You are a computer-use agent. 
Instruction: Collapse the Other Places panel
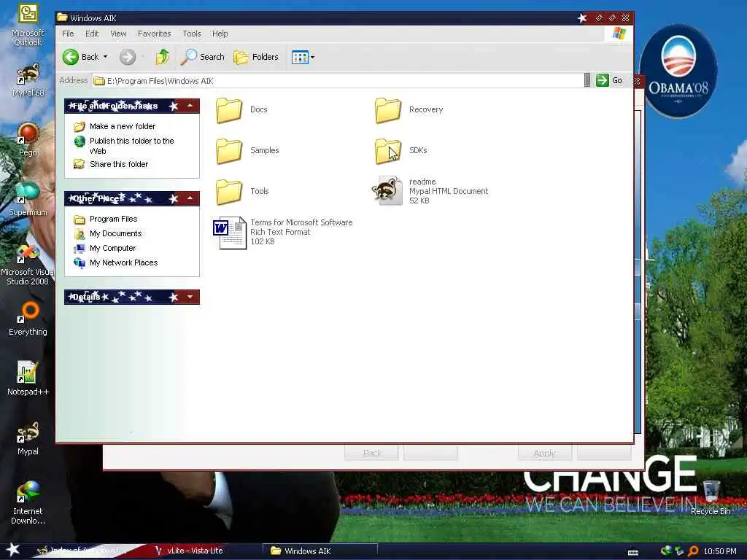(x=190, y=198)
